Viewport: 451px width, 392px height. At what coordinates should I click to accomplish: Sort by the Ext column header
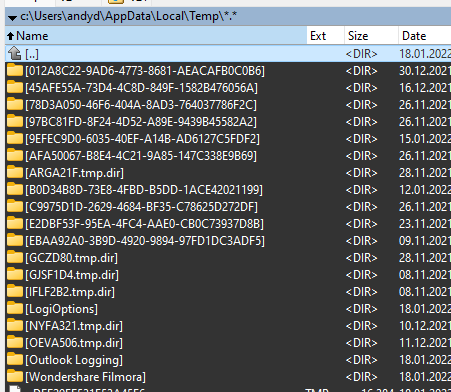[325, 36]
